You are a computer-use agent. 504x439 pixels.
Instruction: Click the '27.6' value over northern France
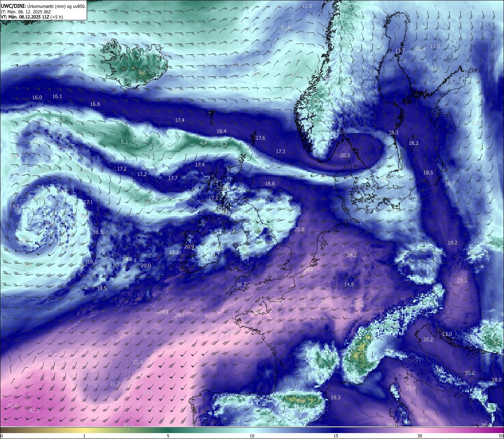pyautogui.click(x=302, y=305)
